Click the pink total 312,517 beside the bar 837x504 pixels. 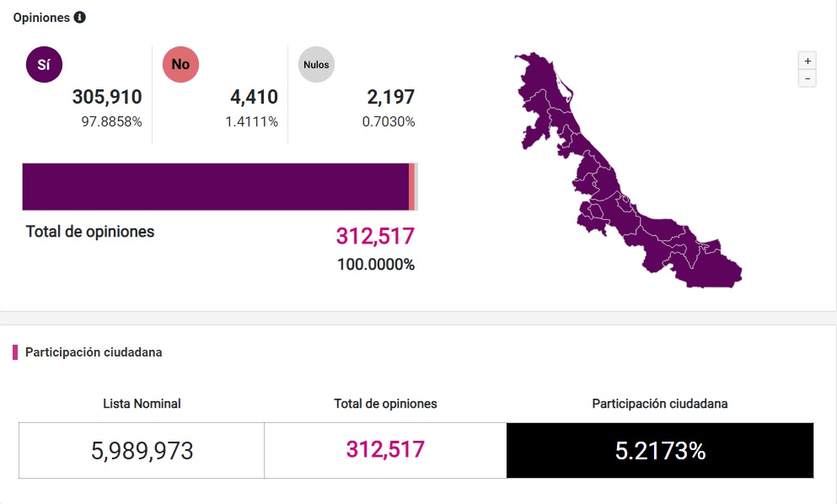pos(375,236)
